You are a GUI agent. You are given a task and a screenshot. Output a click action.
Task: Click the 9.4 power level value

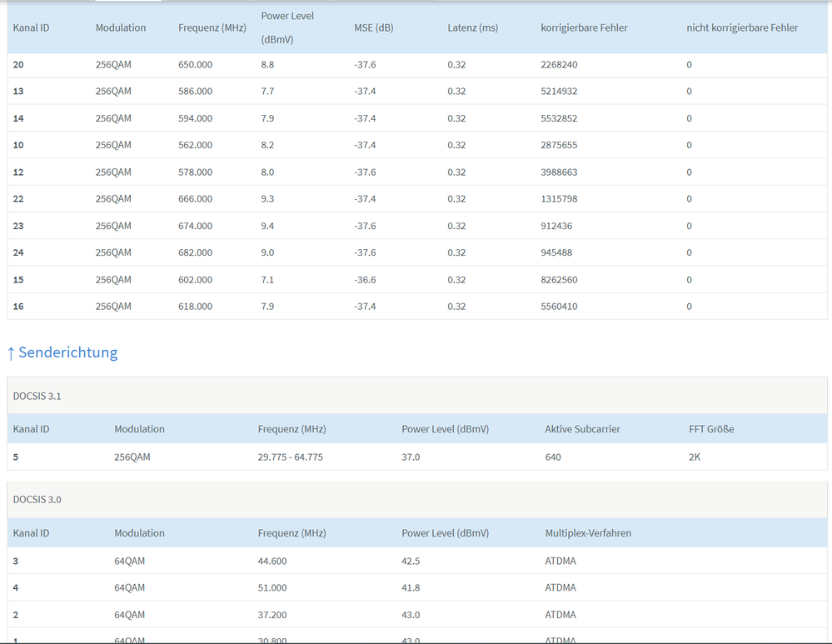coord(267,226)
